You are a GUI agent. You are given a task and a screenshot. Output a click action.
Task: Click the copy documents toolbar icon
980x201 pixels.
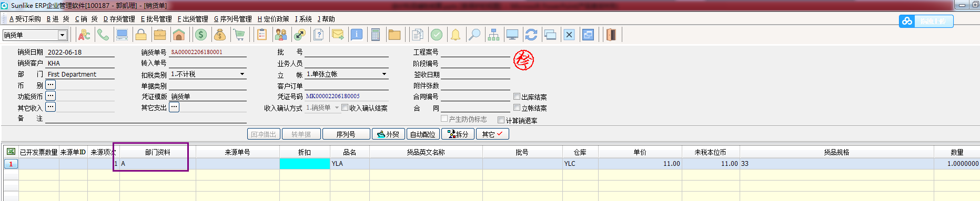point(418,35)
